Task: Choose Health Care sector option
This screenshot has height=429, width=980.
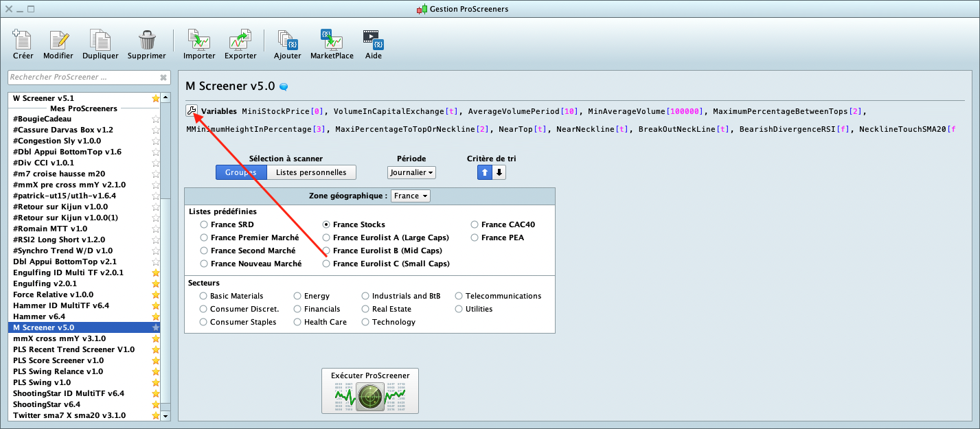Action: pos(297,322)
